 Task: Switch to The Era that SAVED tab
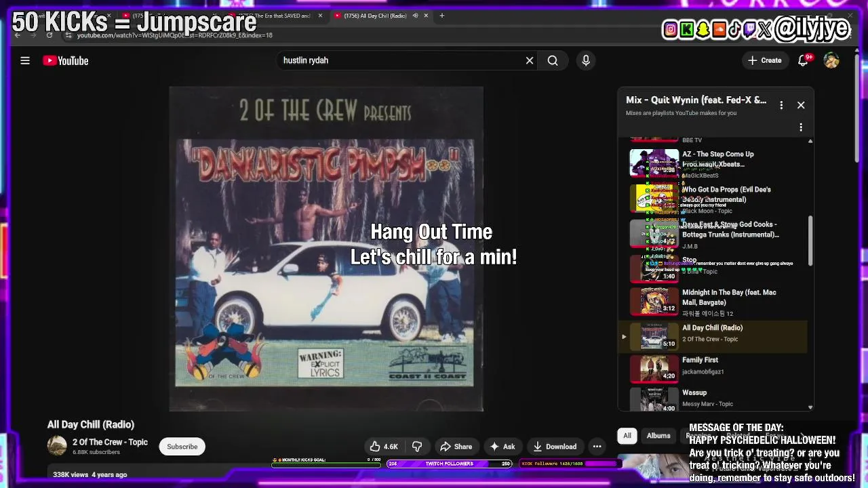pyautogui.click(x=277, y=16)
